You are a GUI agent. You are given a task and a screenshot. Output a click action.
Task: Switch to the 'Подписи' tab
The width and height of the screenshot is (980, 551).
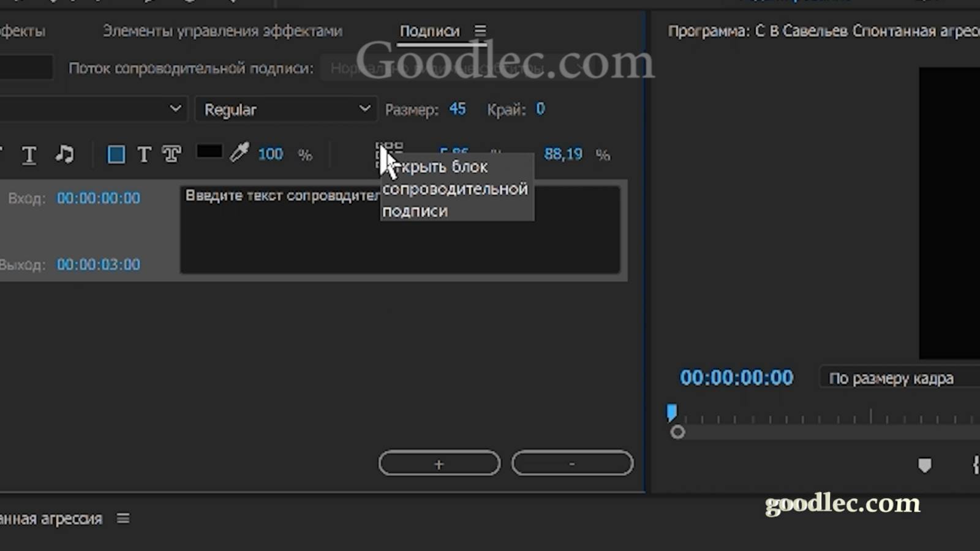429,30
